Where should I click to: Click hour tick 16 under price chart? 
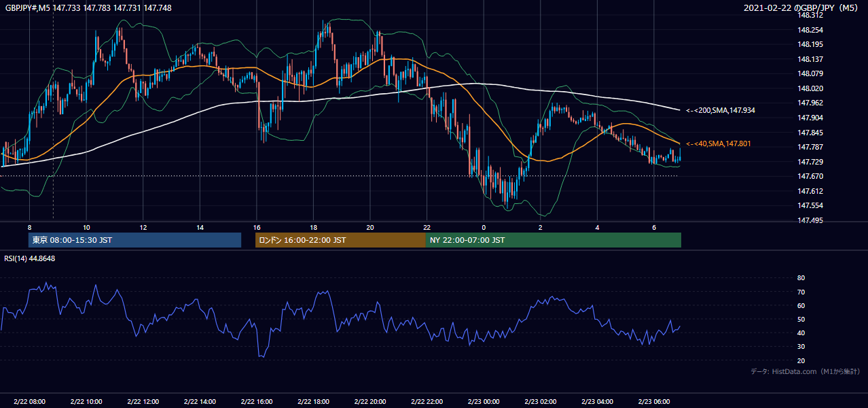pyautogui.click(x=257, y=227)
